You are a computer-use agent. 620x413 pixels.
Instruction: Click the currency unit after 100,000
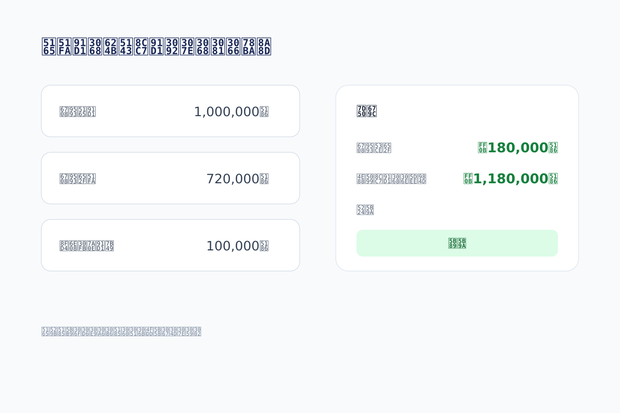[x=265, y=246]
